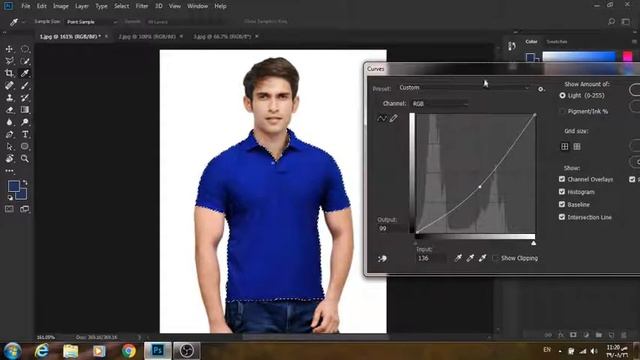The width and height of the screenshot is (640, 360).
Task: Select the Path Selection tool
Action: pos(9,147)
